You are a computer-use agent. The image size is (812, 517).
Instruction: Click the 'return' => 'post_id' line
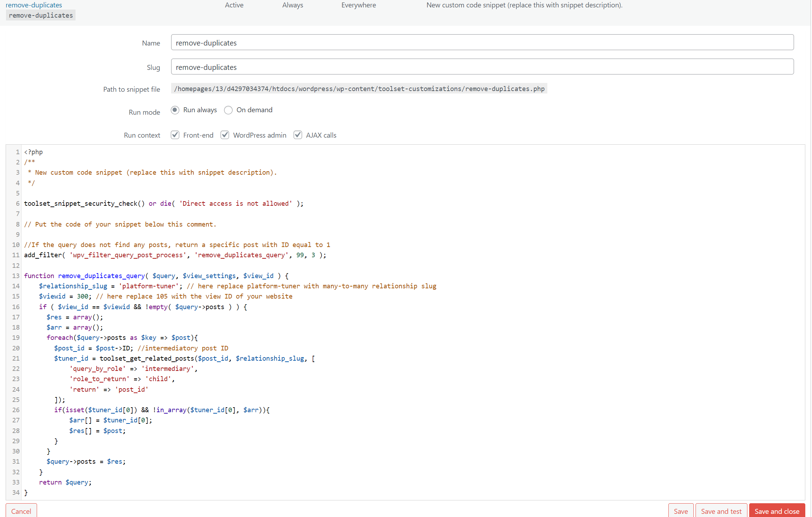[x=109, y=390]
